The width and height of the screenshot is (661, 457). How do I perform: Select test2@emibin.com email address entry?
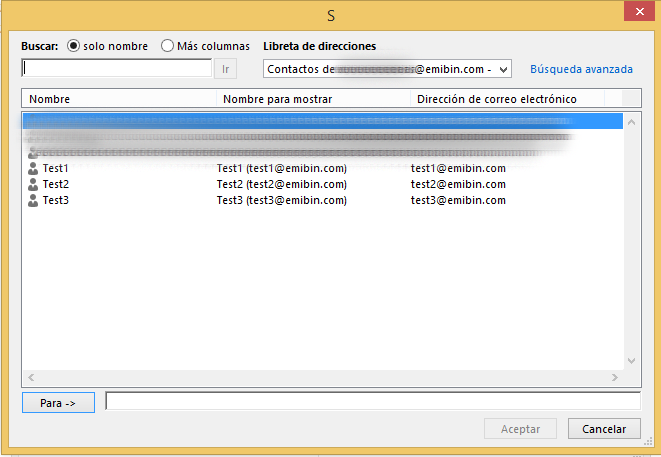[x=458, y=184]
